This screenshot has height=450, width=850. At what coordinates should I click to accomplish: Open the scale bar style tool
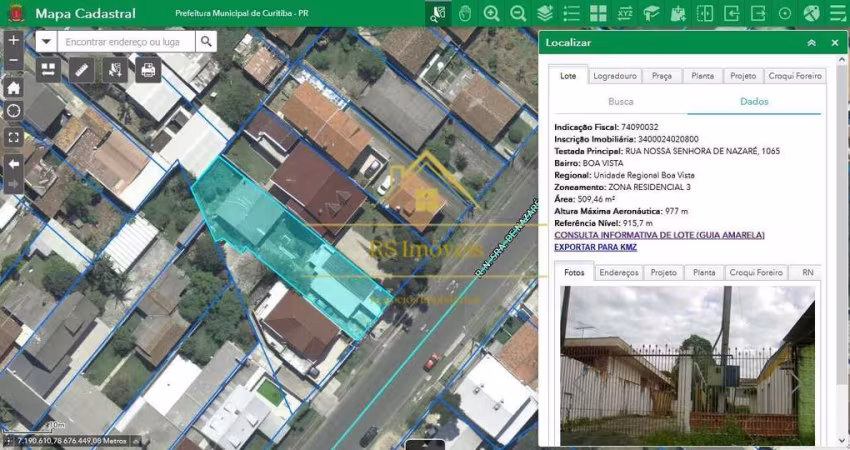coord(48,70)
